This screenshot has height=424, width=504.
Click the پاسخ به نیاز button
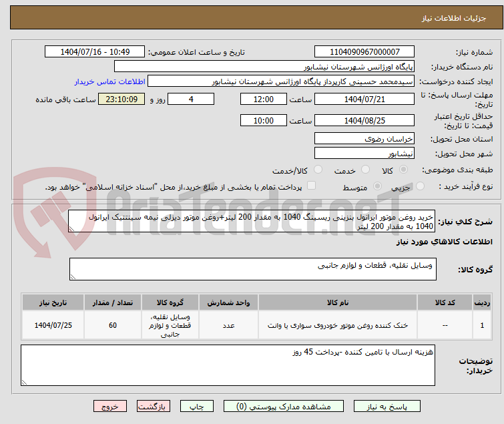(387, 407)
